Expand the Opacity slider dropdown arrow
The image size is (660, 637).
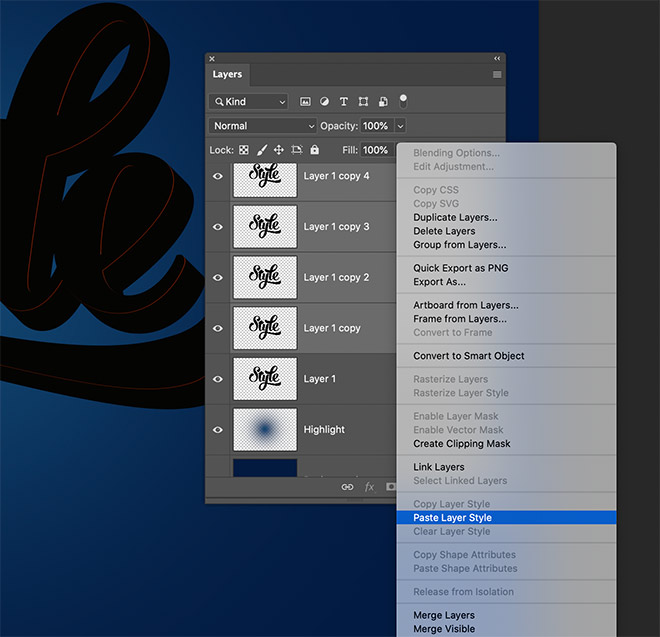[401, 126]
